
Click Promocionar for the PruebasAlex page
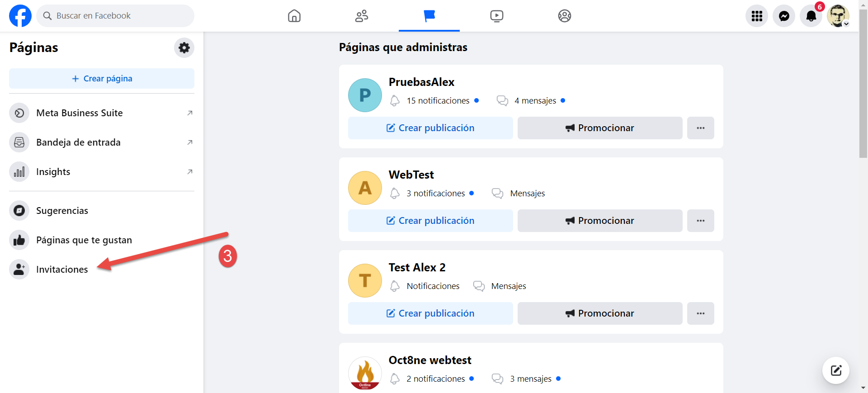point(599,128)
